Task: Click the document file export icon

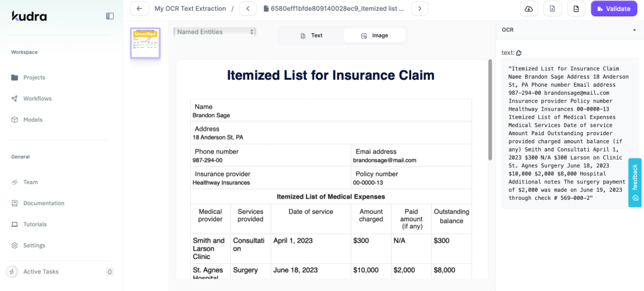Action: coord(576,9)
